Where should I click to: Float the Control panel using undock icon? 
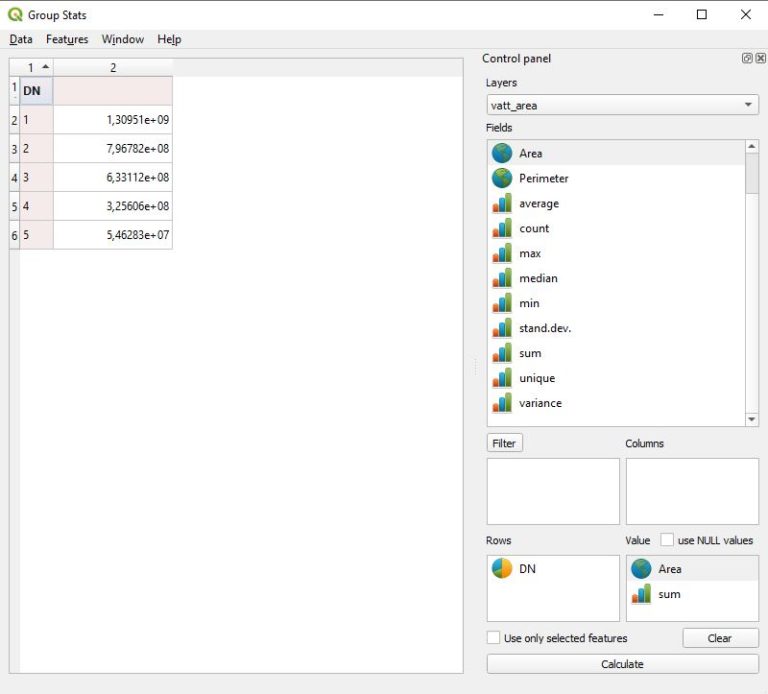click(747, 59)
